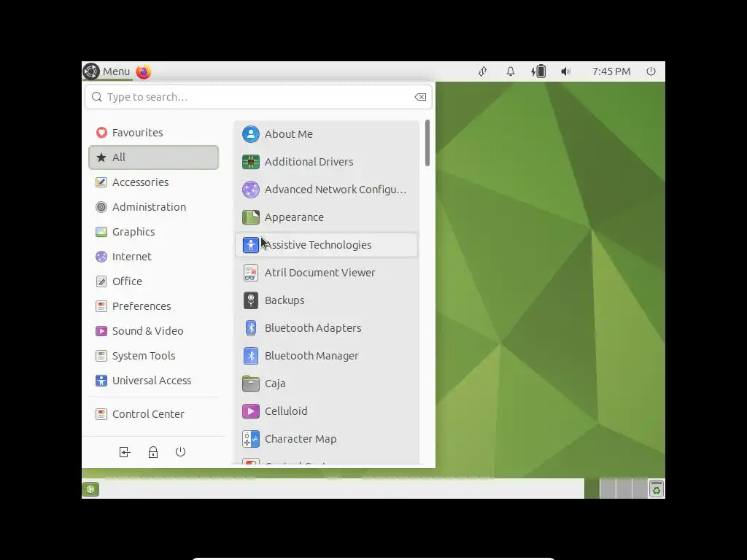Open the trash icon in bottom panel
The image size is (747, 560).
[x=657, y=489]
